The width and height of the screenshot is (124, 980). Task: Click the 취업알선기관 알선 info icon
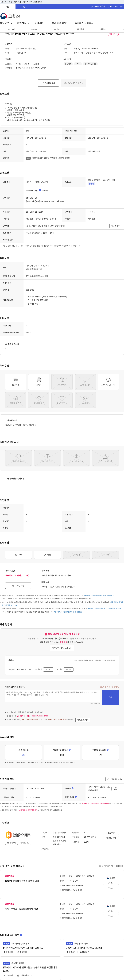coord(69,750)
